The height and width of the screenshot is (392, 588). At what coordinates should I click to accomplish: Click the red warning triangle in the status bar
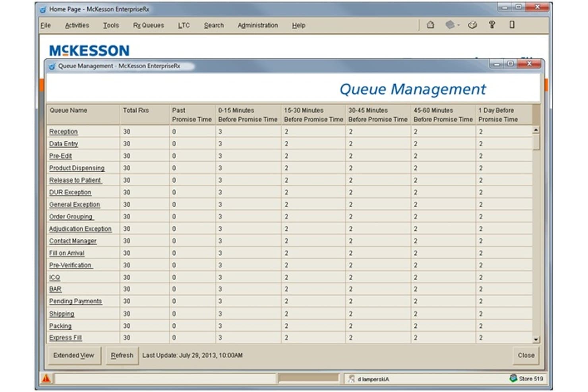[46, 378]
